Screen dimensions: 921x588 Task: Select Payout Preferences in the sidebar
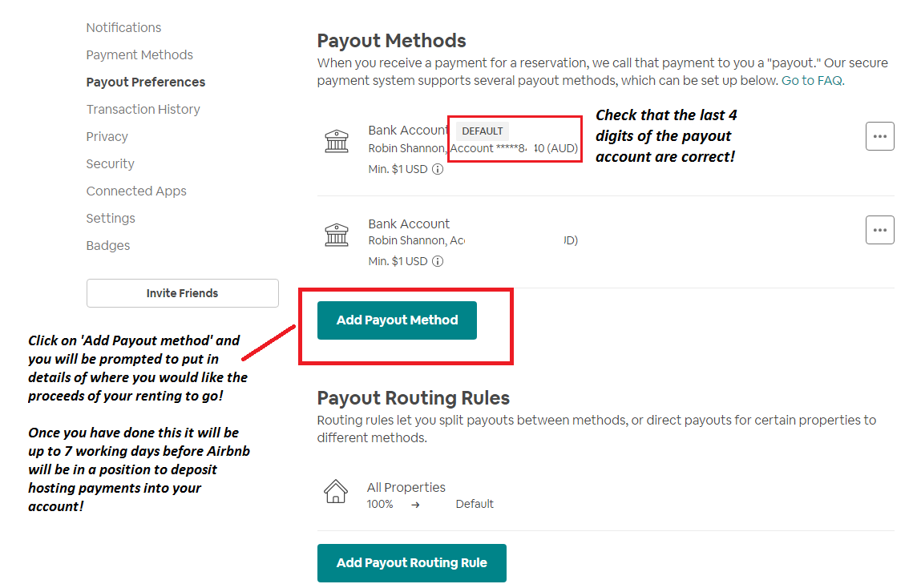tap(145, 82)
